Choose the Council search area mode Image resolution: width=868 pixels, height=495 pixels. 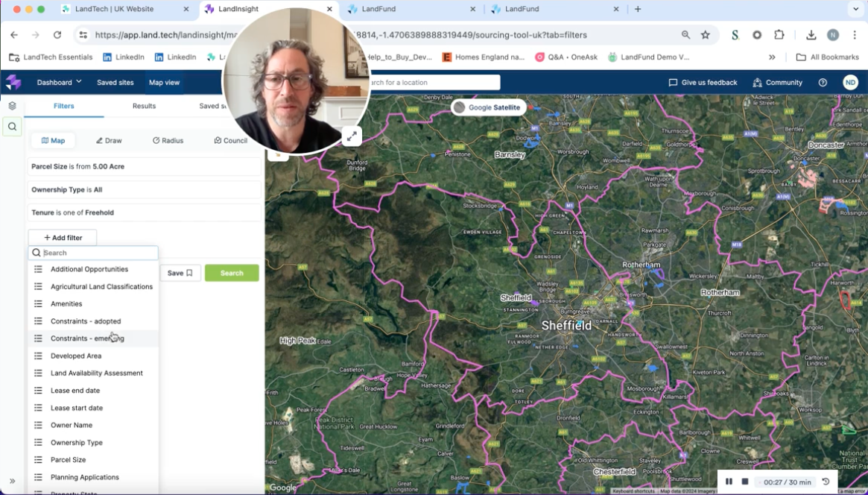(x=230, y=141)
